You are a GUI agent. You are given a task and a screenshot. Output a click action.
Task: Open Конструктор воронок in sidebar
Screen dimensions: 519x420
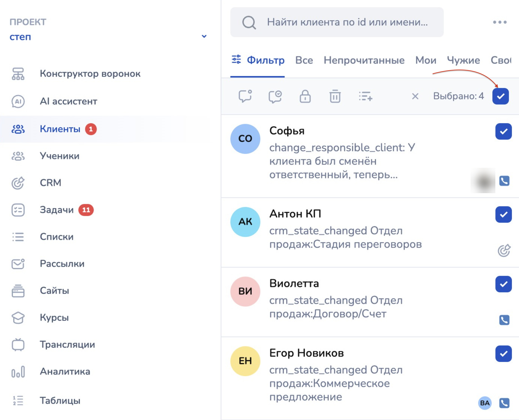point(90,73)
